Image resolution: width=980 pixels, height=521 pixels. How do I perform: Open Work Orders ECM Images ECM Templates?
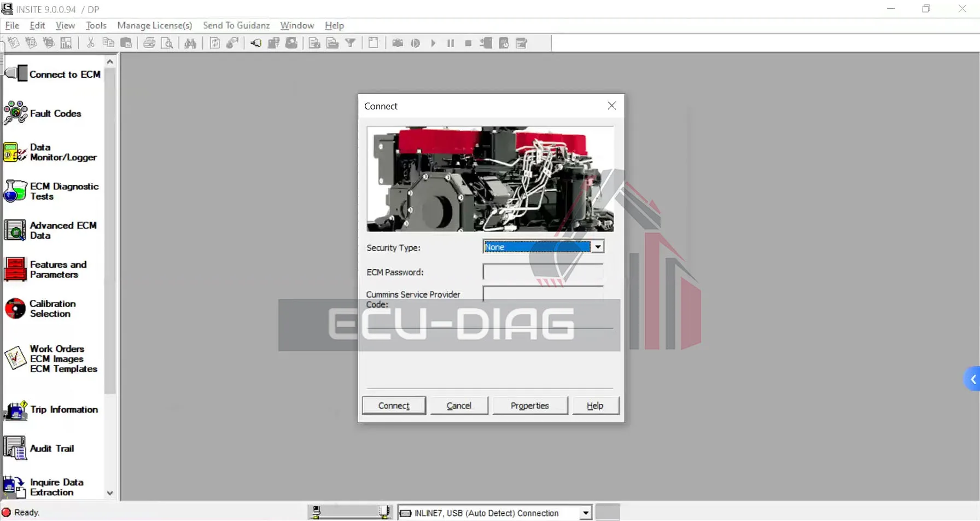51,358
